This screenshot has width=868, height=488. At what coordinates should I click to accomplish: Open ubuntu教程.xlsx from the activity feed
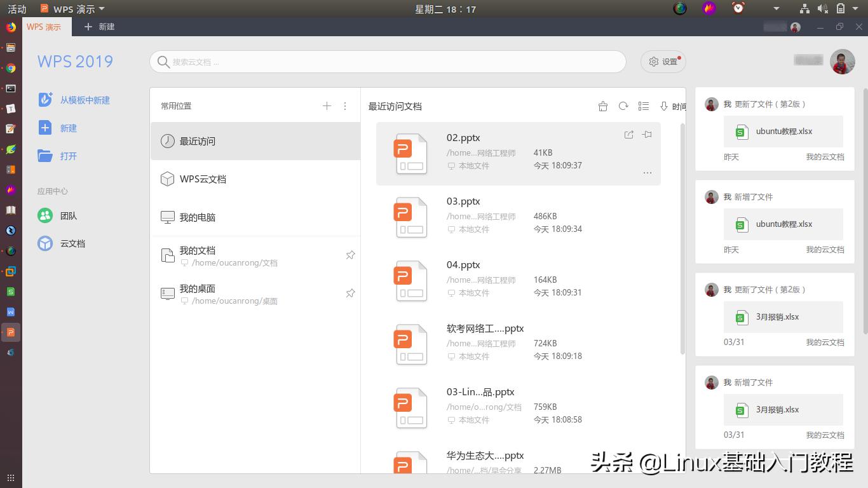click(783, 132)
